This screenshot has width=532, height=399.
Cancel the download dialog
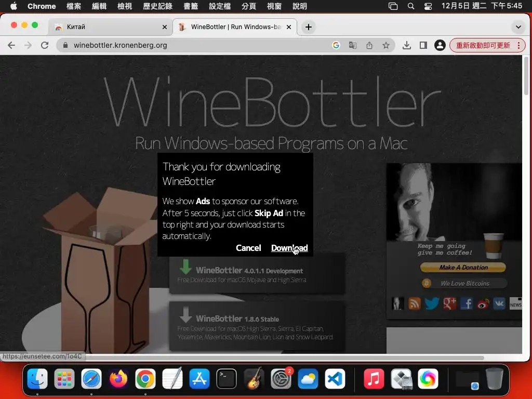click(248, 248)
